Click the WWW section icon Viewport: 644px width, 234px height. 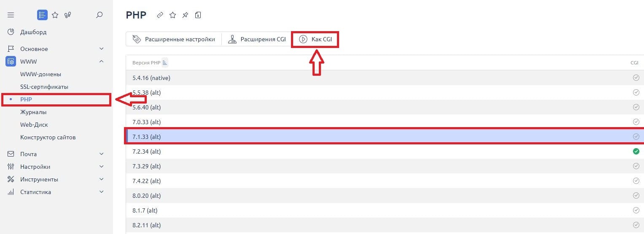[x=11, y=61]
